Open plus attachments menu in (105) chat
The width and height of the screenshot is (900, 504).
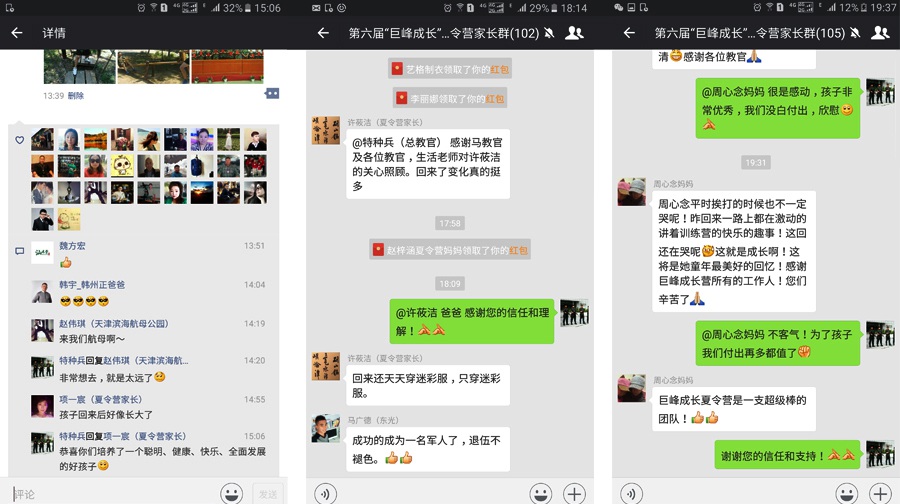tap(880, 494)
